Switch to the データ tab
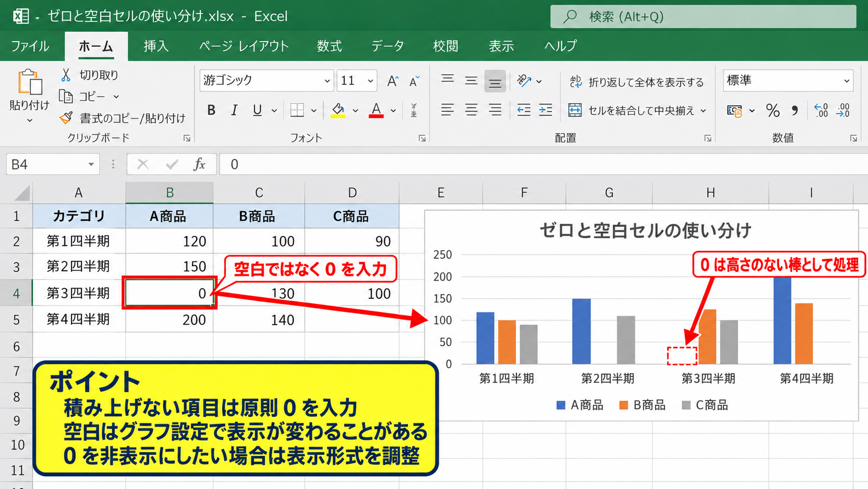Image resolution: width=868 pixels, height=489 pixels. point(387,46)
